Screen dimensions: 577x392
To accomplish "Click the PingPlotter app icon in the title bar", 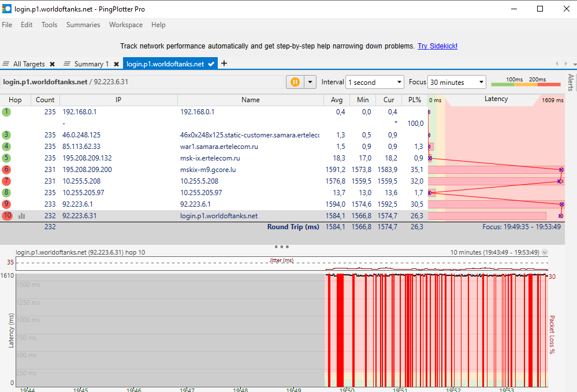I will (x=7, y=9).
